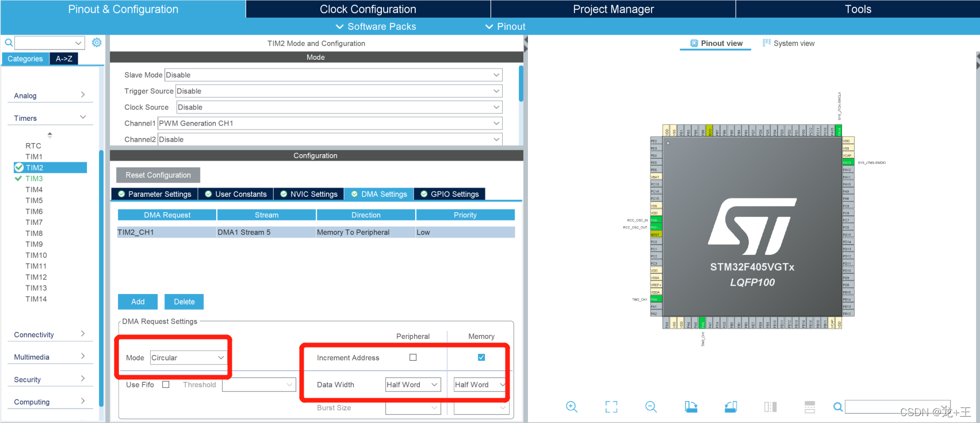
Task: Zoom in on the pinout view
Action: coord(571,407)
